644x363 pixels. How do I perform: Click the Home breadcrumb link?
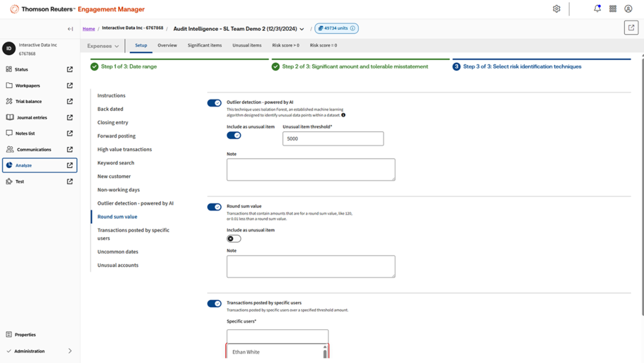tap(89, 29)
